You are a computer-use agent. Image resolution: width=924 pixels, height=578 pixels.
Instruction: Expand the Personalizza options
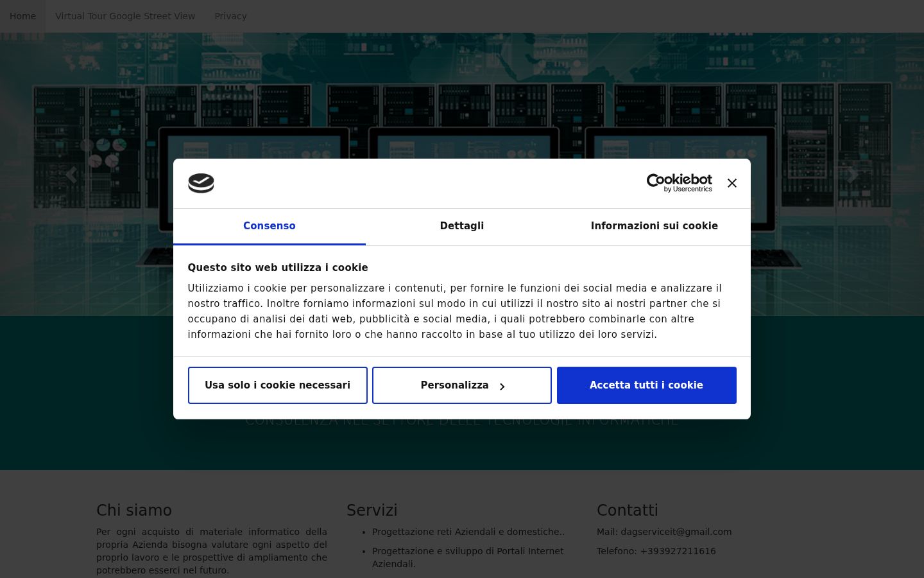(x=462, y=385)
